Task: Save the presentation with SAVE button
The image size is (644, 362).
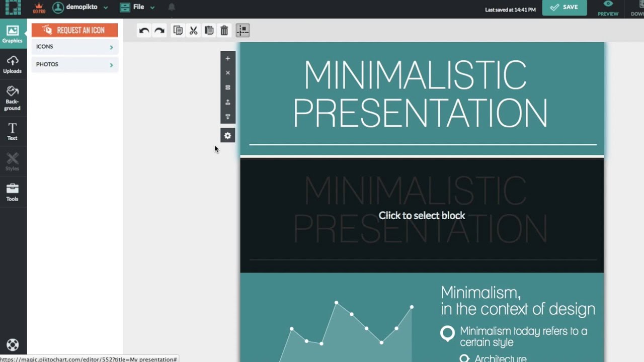Action: (565, 7)
